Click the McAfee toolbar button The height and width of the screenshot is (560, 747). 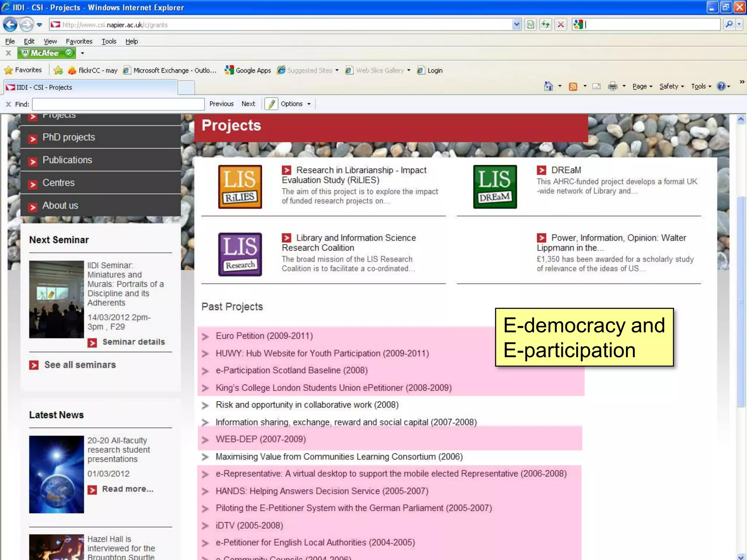click(47, 53)
